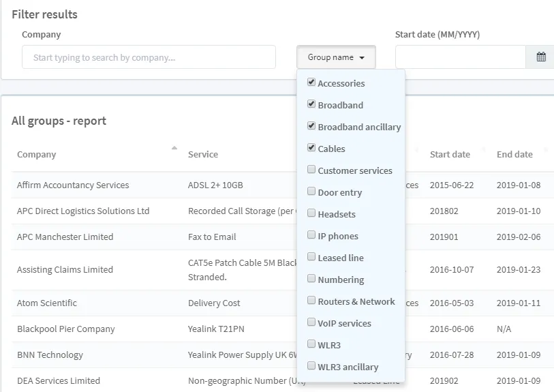Image resolution: width=554 pixels, height=392 pixels.
Task: Enable the WLR3 ancillary option
Action: (x=311, y=367)
